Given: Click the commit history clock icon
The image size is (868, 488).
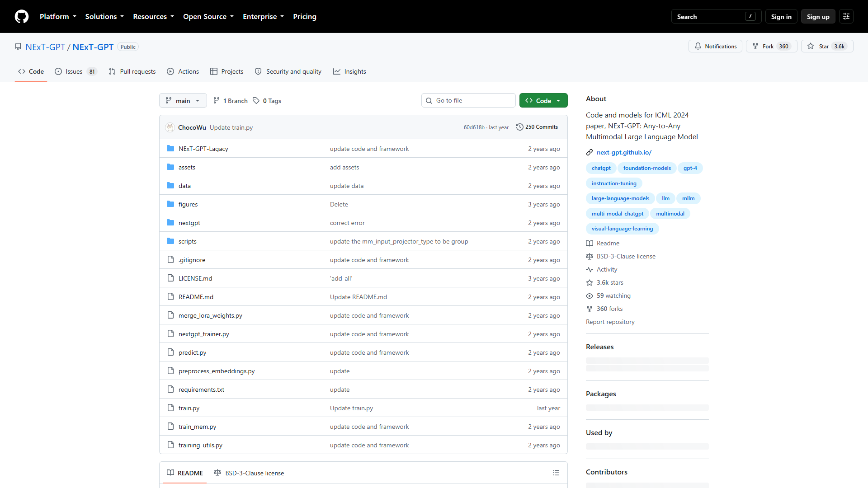Looking at the screenshot, I should point(520,127).
